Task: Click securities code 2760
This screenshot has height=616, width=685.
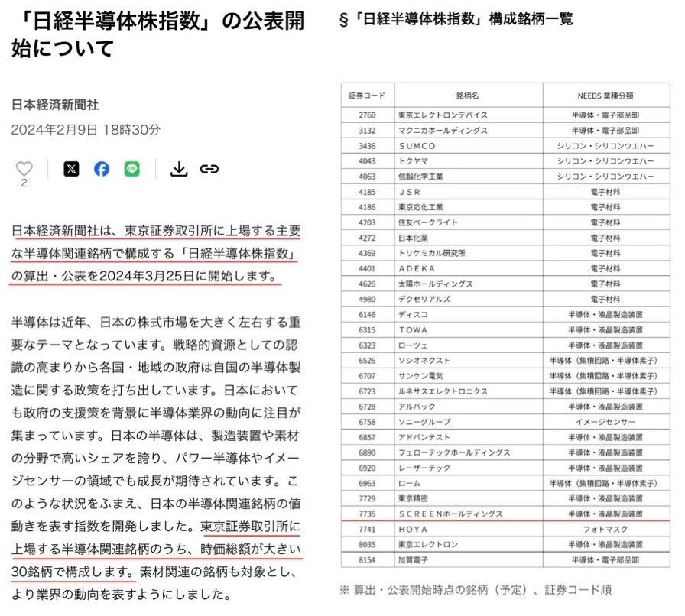Action: pyautogui.click(x=367, y=115)
